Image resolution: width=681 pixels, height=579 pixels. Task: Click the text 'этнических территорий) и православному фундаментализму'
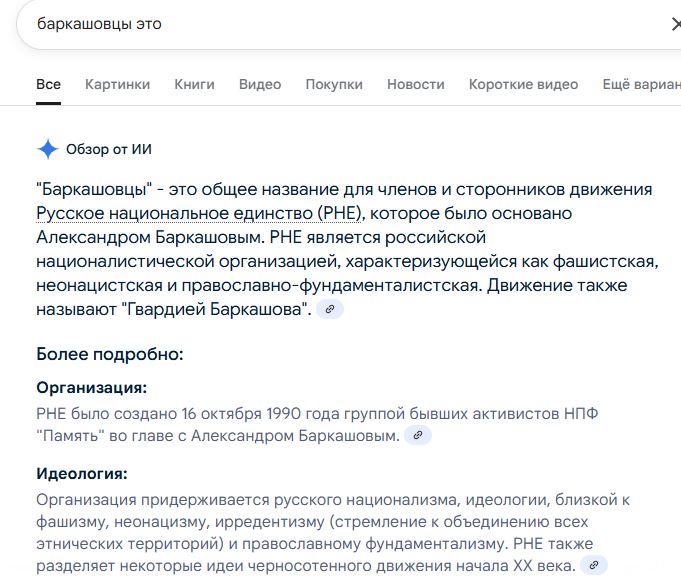[272, 544]
